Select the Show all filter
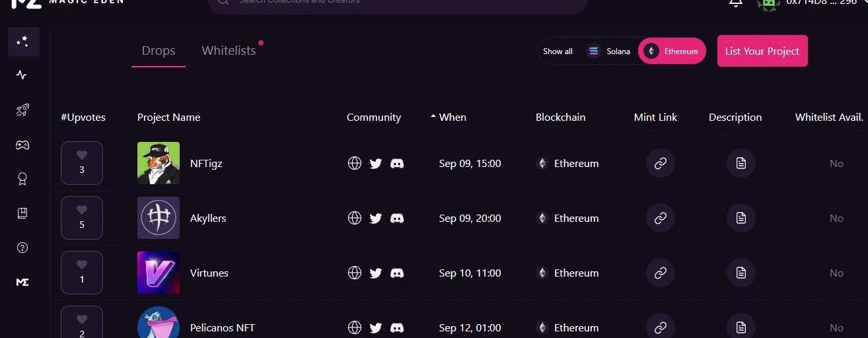Image resolution: width=868 pixels, height=338 pixels. click(558, 51)
